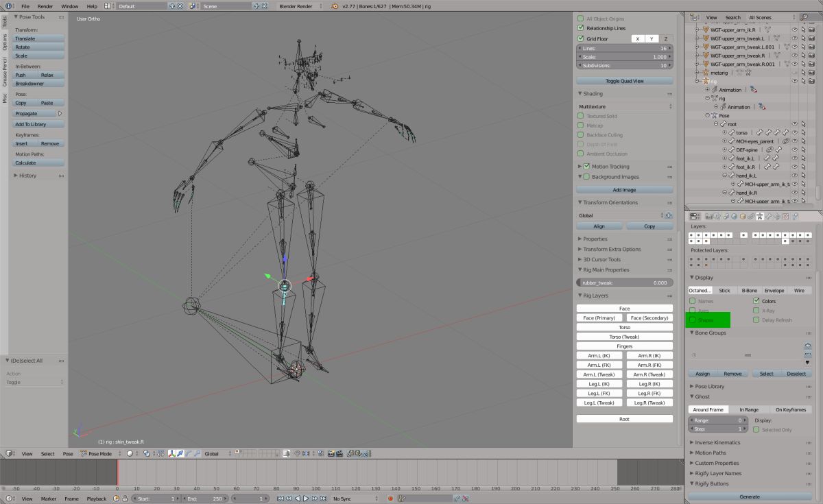Viewport: 823px width, 504px height.
Task: Expand the History panel
Action: (x=27, y=176)
